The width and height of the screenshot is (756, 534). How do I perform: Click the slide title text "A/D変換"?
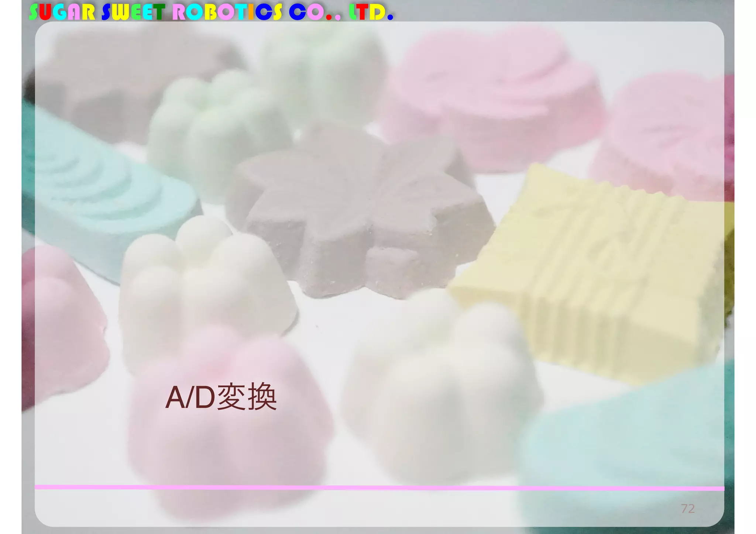(x=221, y=397)
